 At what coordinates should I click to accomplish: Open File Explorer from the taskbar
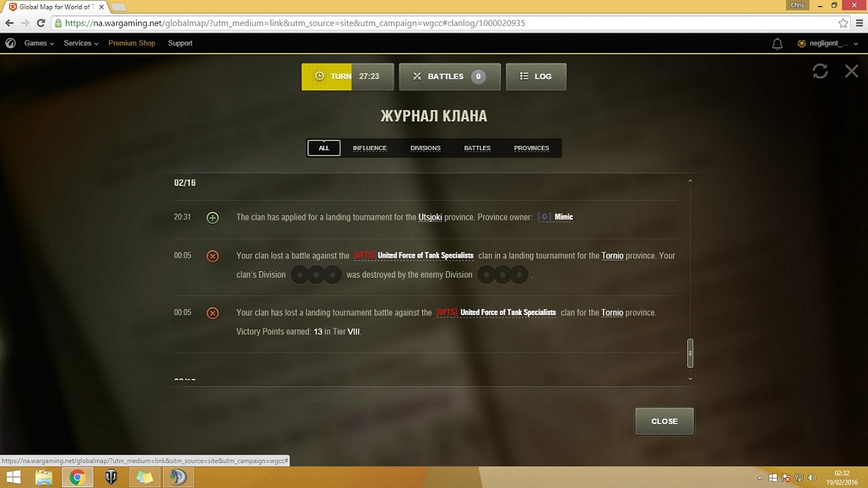[x=44, y=477]
